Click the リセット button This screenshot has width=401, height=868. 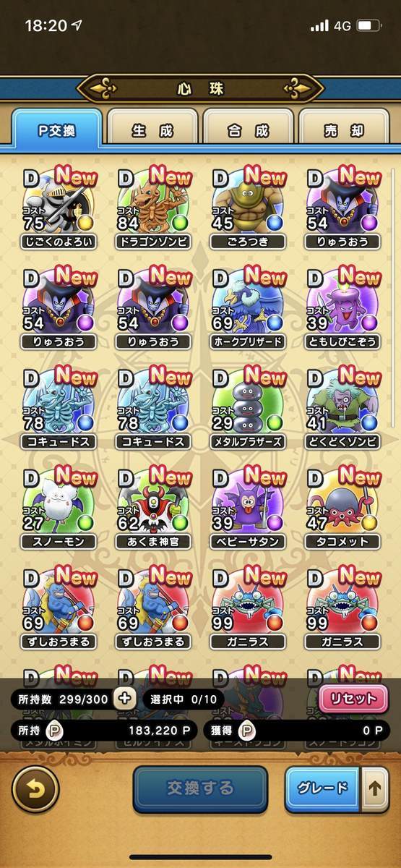353,699
